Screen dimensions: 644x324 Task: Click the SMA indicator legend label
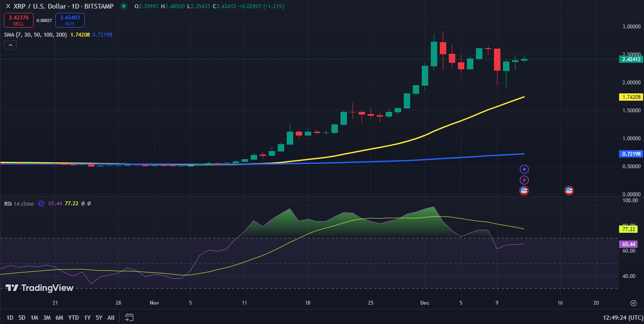pyautogui.click(x=35, y=34)
